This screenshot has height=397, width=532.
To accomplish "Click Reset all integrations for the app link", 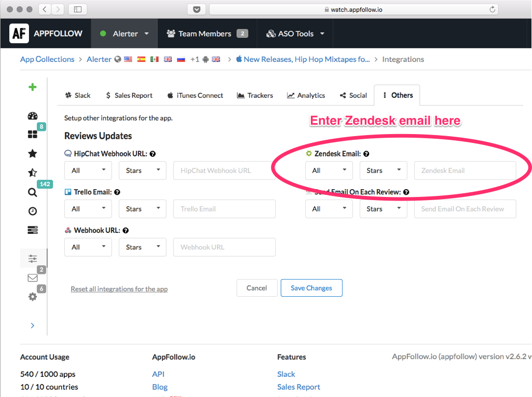I will 119,289.
